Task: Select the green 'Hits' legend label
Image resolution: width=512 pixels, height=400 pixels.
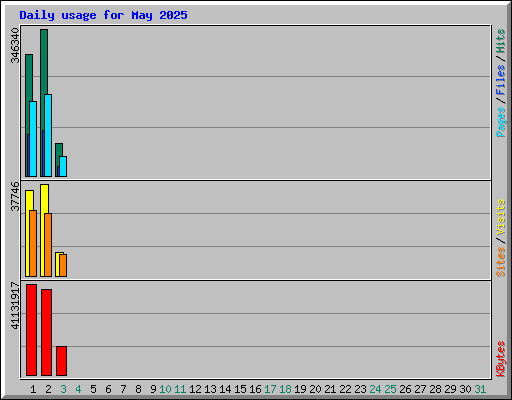Action: pyautogui.click(x=501, y=41)
